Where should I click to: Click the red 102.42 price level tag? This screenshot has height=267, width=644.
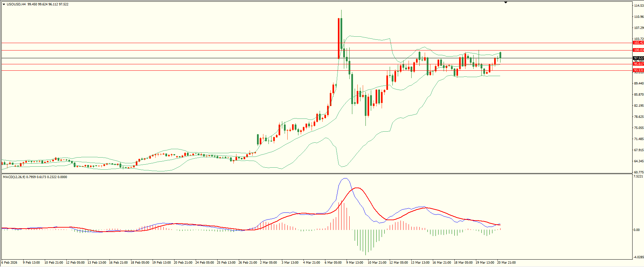[x=638, y=43]
